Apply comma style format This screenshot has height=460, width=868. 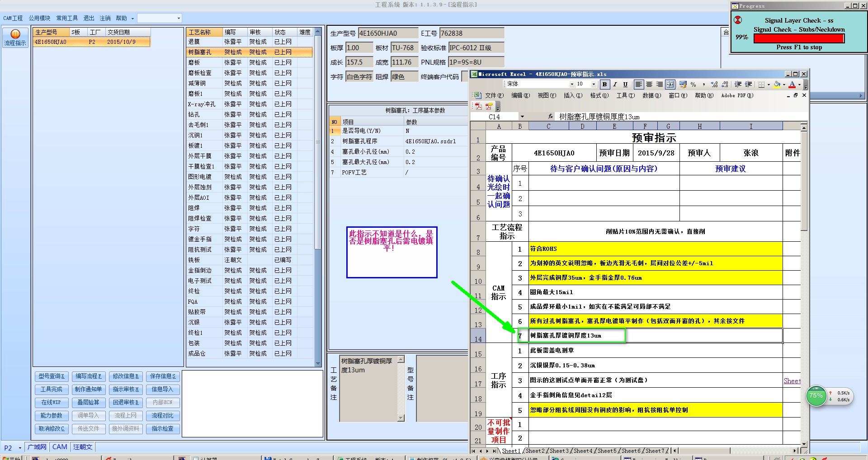pos(703,84)
